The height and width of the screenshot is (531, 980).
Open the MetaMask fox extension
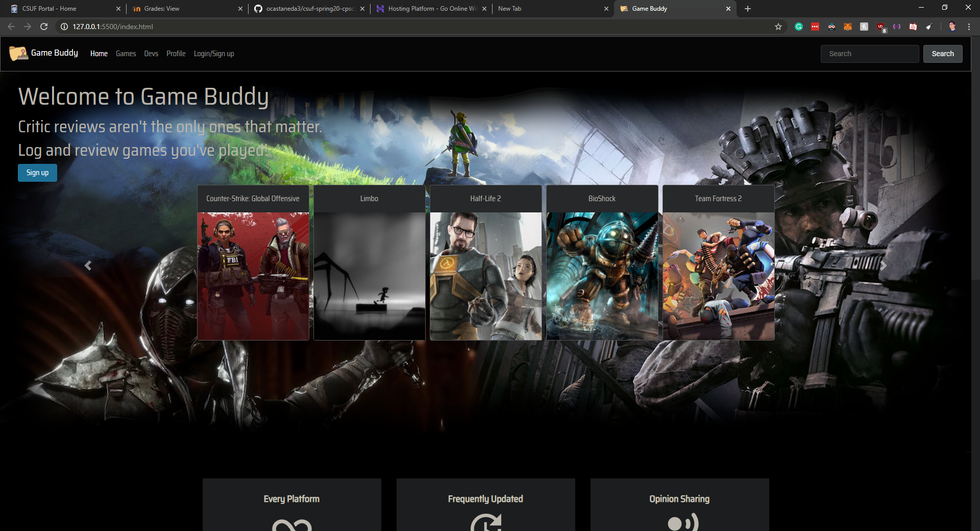click(848, 27)
